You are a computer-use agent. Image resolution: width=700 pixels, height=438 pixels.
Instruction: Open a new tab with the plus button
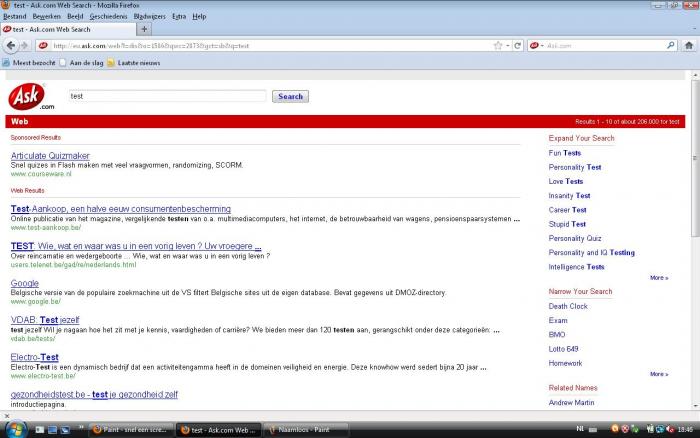(x=144, y=29)
